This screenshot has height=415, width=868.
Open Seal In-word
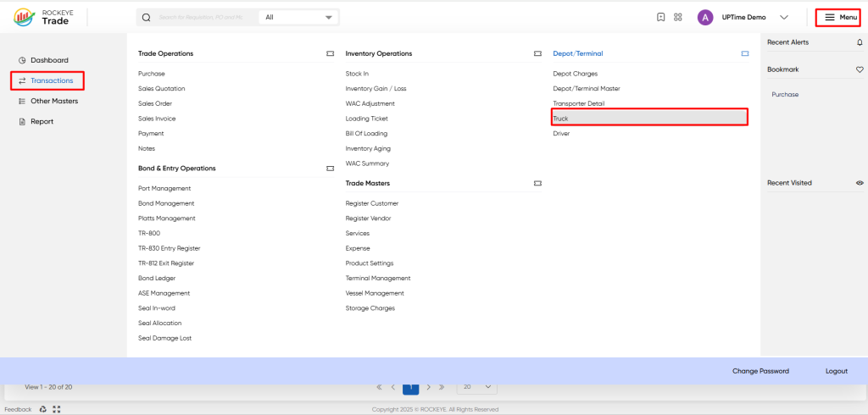click(x=157, y=308)
